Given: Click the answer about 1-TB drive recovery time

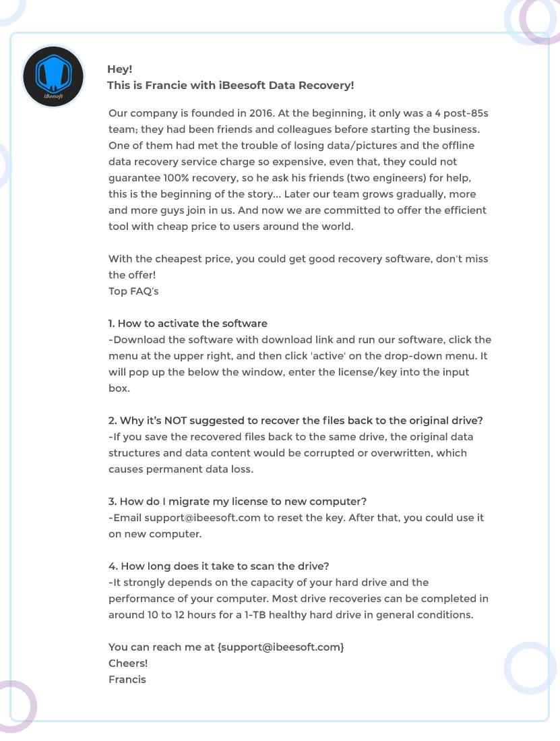Looking at the screenshot, I should click(298, 599).
